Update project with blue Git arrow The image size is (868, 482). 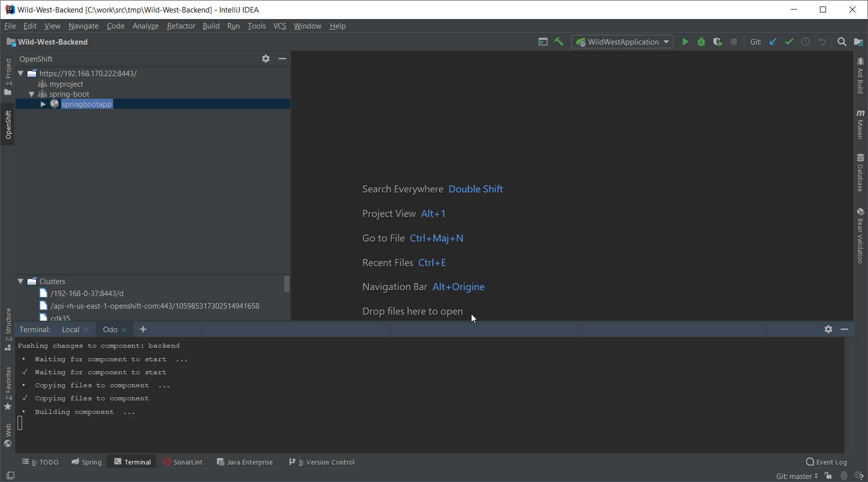click(x=773, y=42)
